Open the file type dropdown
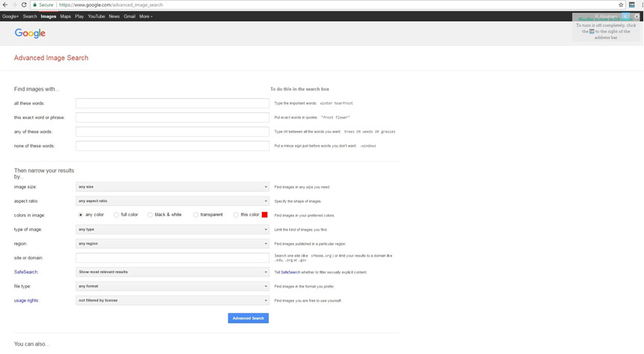Screen dimensions: 644x354 pyautogui.click(x=172, y=286)
